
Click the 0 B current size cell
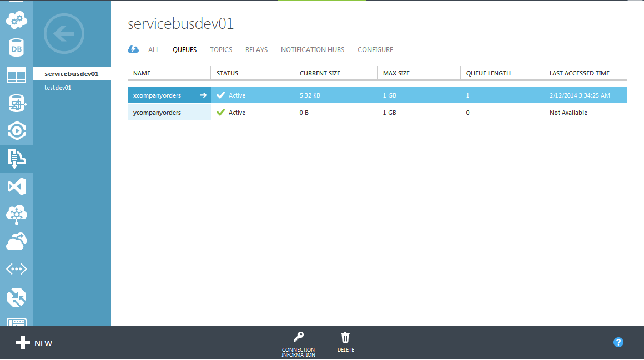point(304,113)
